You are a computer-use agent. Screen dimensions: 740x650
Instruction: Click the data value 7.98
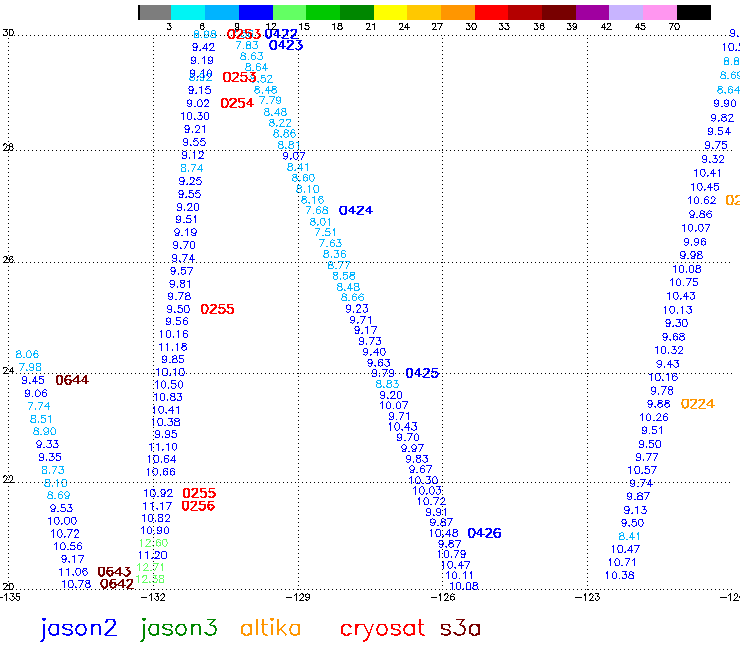coord(30,367)
